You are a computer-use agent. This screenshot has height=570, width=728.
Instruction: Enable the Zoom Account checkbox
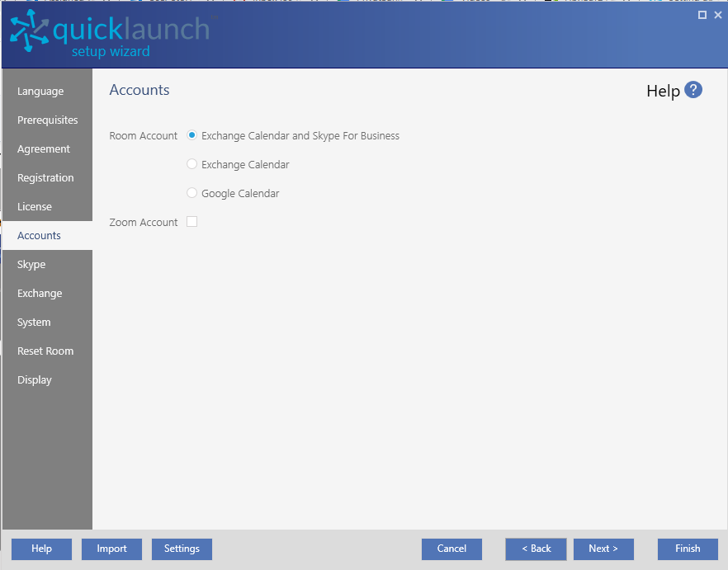click(191, 222)
